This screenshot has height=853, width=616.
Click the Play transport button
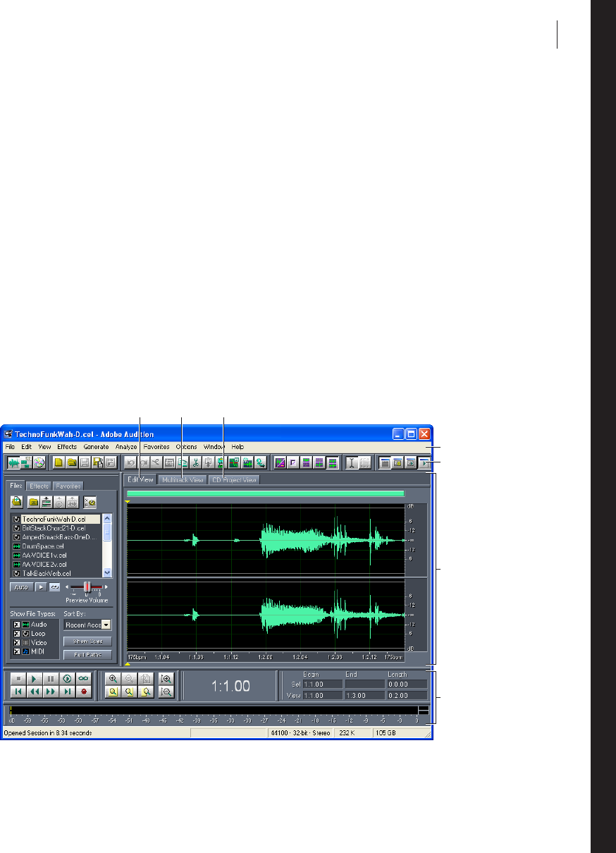(x=34, y=678)
